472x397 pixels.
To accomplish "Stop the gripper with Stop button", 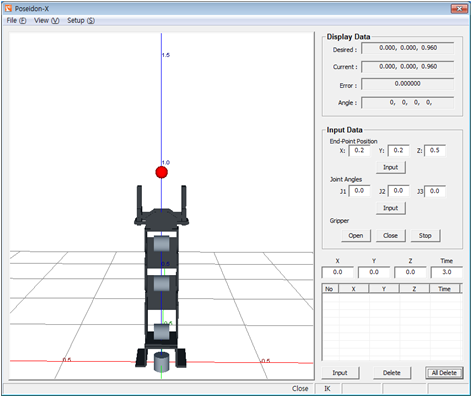I will (x=425, y=236).
